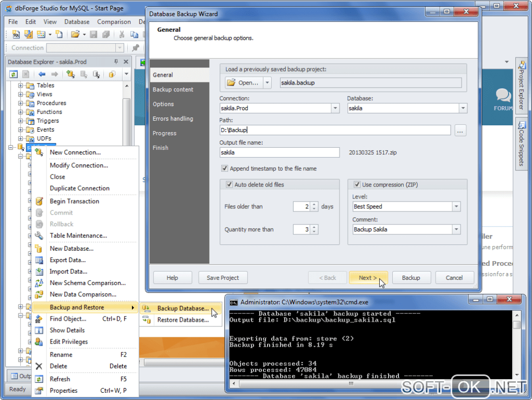
Task: Click the Refresh icon in Database Explorer toolbar
Action: pos(14,74)
